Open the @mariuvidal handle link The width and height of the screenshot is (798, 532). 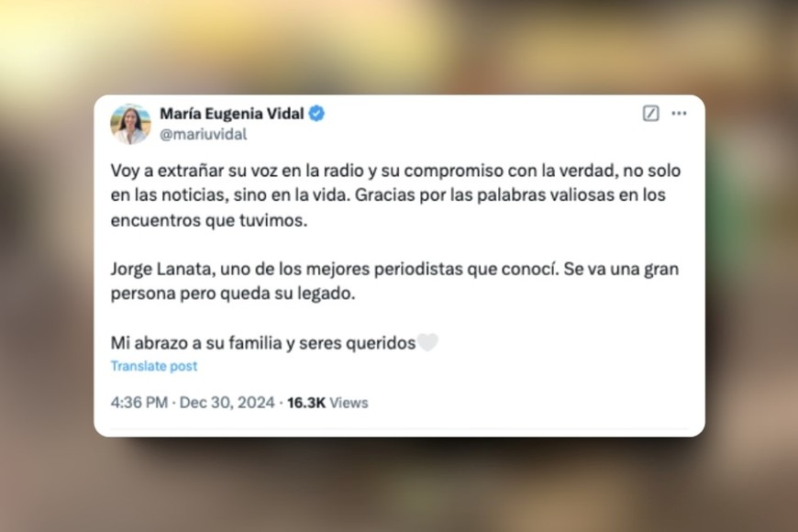[203, 135]
